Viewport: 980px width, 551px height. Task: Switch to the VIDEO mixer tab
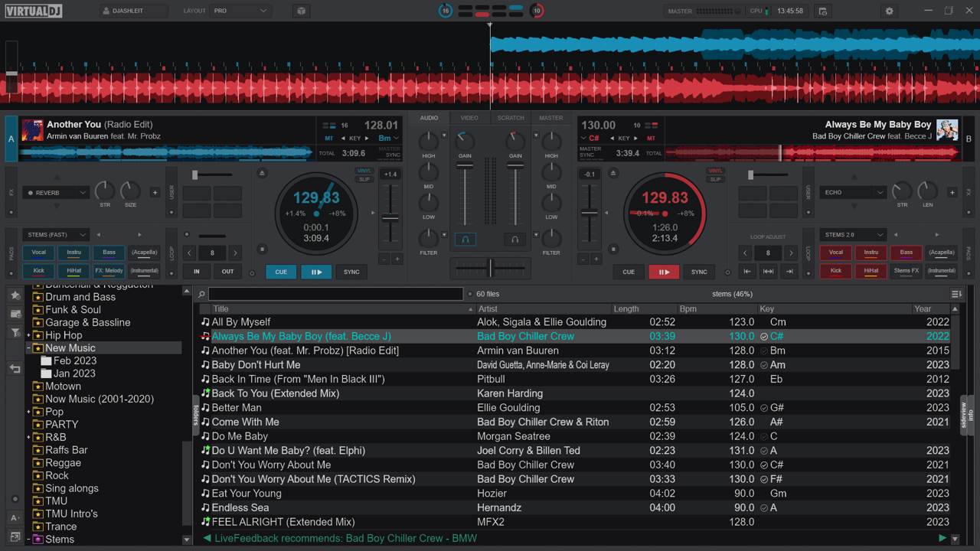(469, 117)
